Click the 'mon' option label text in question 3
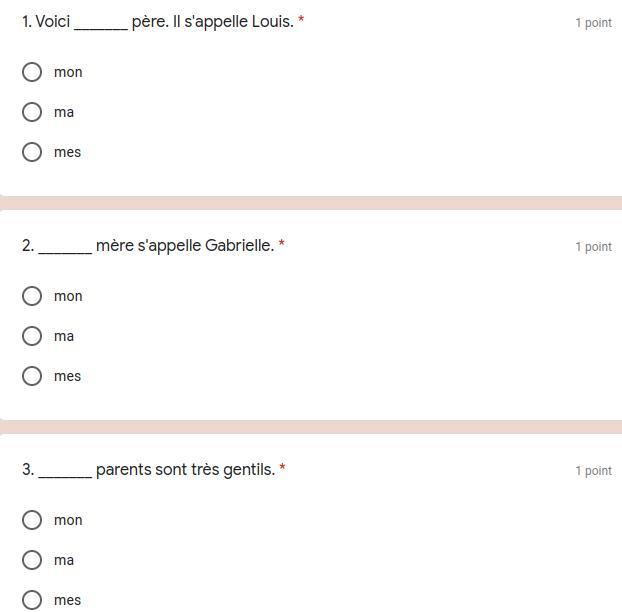Screen dimensions: 622x612 tap(68, 520)
